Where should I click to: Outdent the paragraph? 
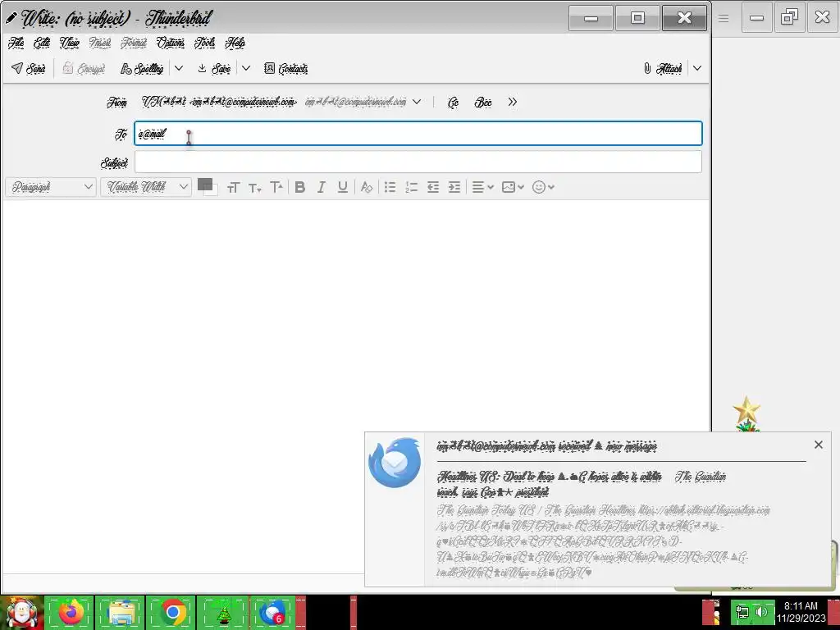tap(433, 187)
